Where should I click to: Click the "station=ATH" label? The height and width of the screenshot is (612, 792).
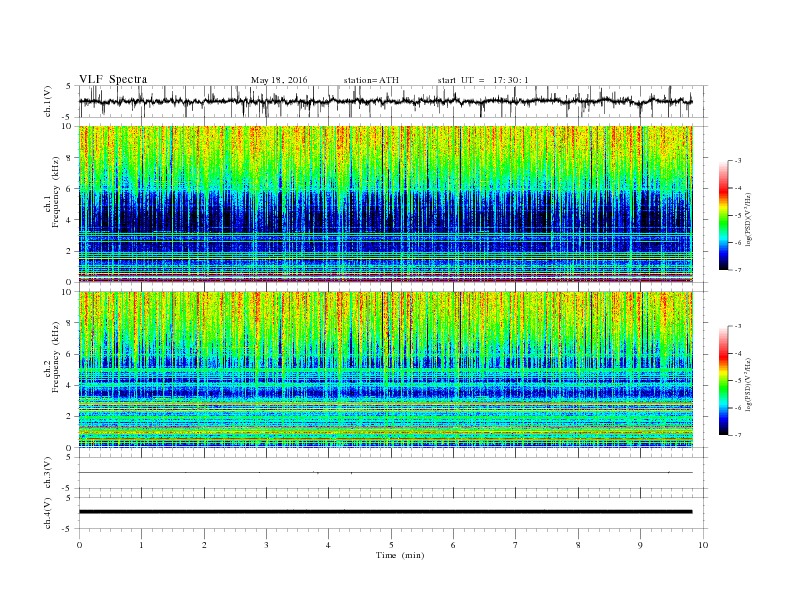[x=371, y=80]
